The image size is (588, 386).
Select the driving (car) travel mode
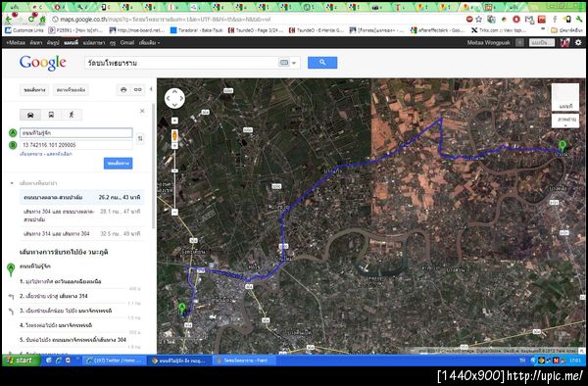click(30, 115)
